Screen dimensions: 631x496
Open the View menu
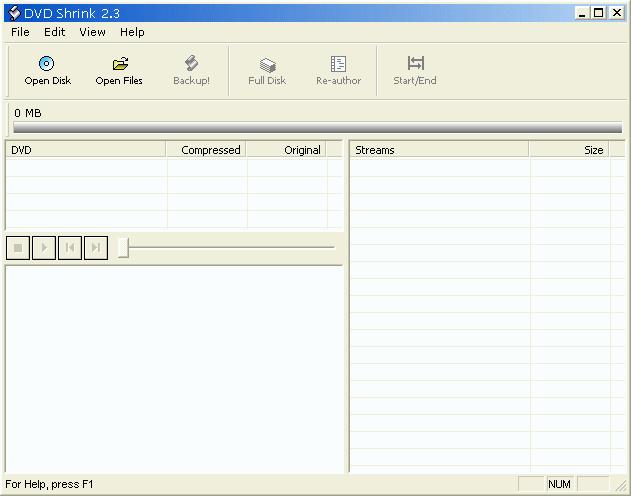92,32
